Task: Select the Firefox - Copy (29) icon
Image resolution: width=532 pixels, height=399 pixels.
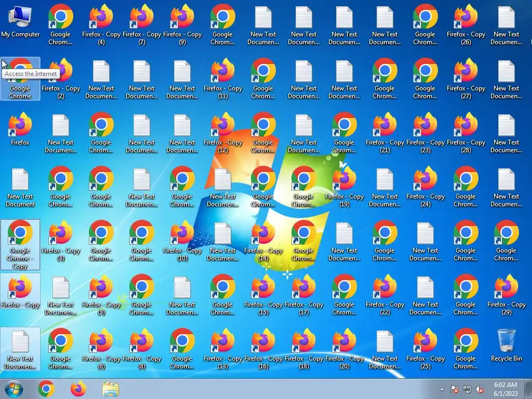Action: tap(506, 295)
